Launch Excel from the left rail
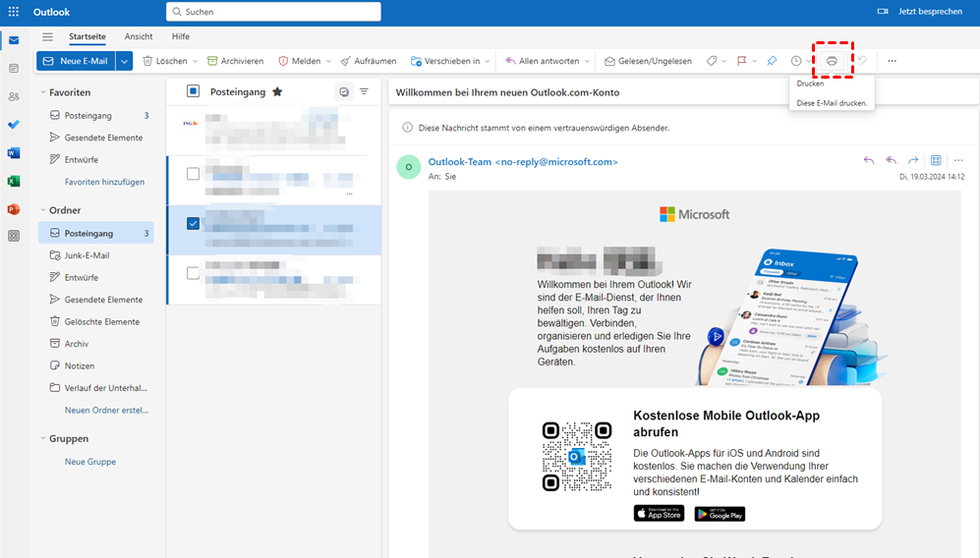This screenshot has width=980, height=558. click(14, 181)
